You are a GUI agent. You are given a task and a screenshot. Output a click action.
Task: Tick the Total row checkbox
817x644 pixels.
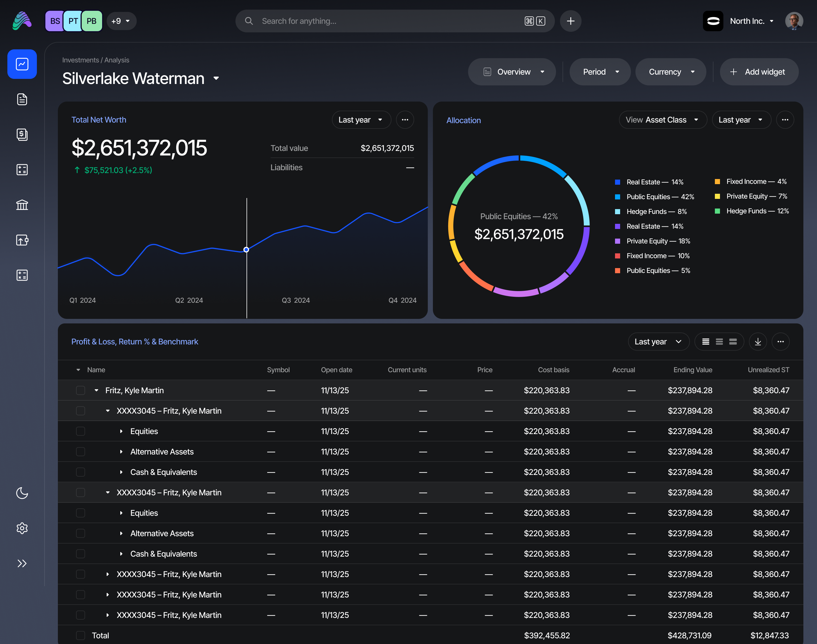pyautogui.click(x=80, y=635)
